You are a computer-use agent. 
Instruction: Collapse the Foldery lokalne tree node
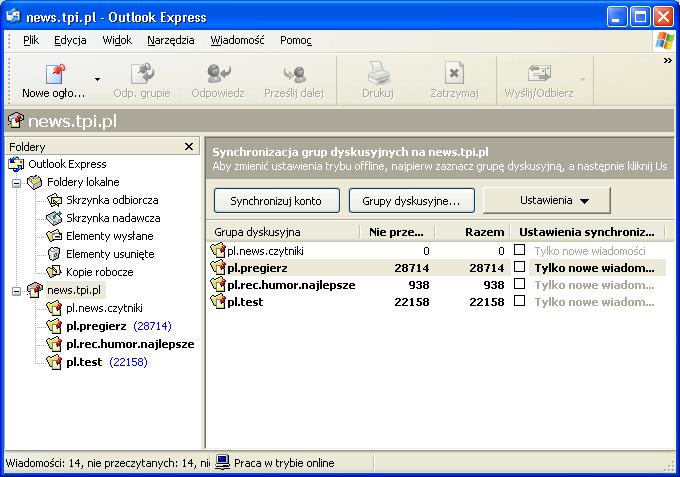(x=16, y=183)
